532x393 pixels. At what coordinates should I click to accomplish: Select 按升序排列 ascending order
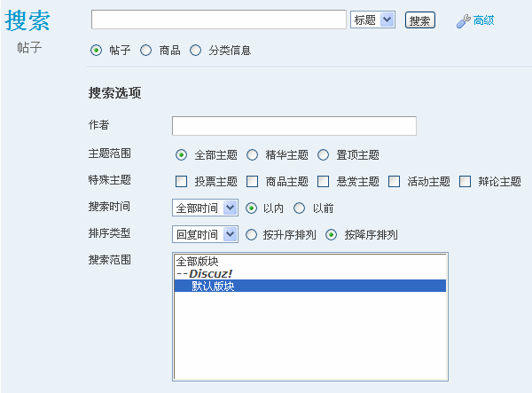point(251,234)
